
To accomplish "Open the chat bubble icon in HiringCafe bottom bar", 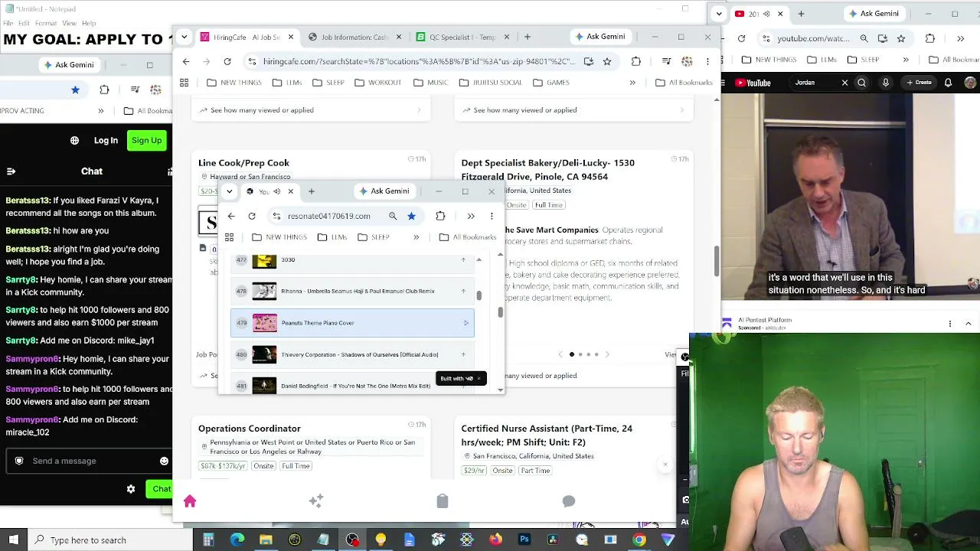I will (x=569, y=501).
